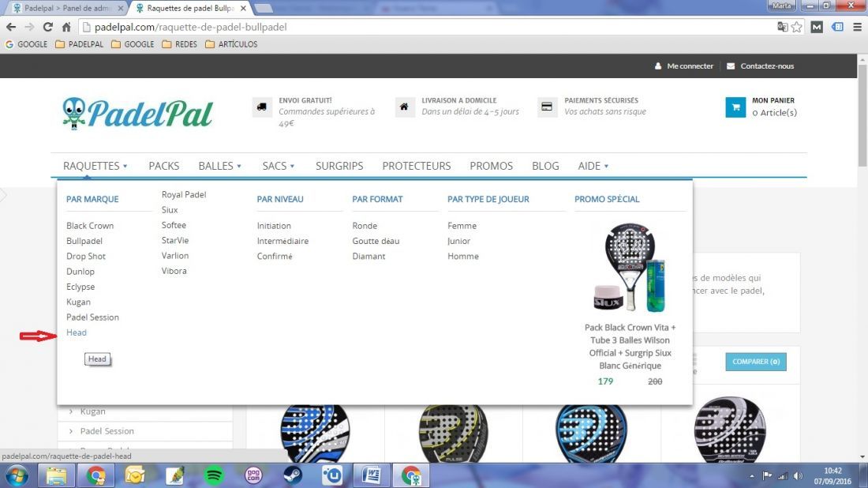Screen dimensions: 868x488
Task: Select Goutte déau format link
Action: [376, 241]
